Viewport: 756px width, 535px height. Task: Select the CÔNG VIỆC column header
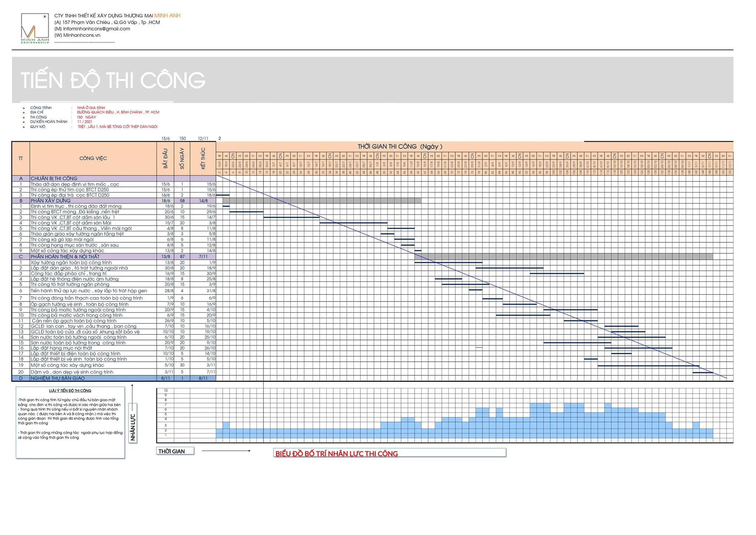93,159
